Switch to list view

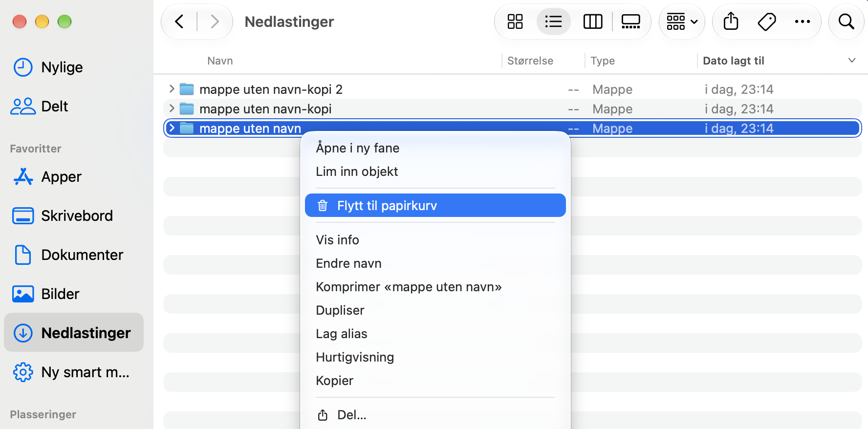pos(553,21)
